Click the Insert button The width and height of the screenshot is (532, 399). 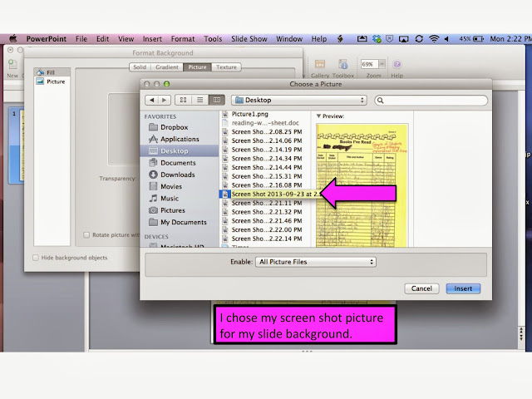[463, 288]
